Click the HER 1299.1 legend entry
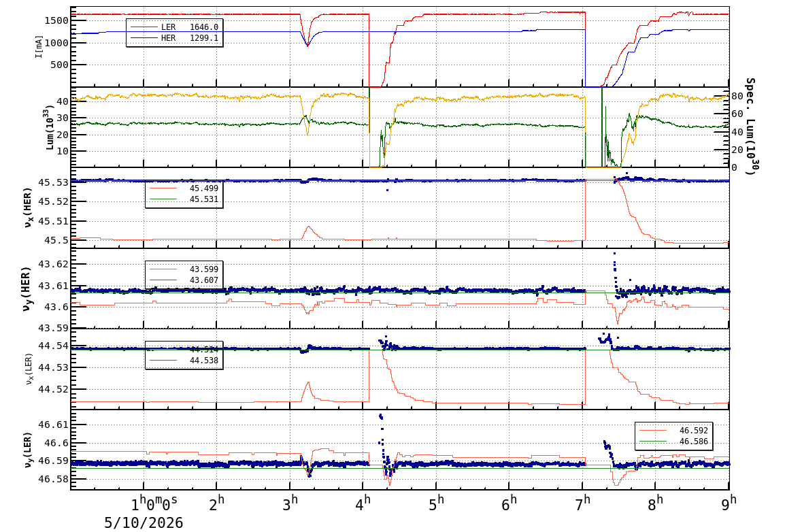Image resolution: width=785 pixels, height=532 pixels. [x=174, y=38]
